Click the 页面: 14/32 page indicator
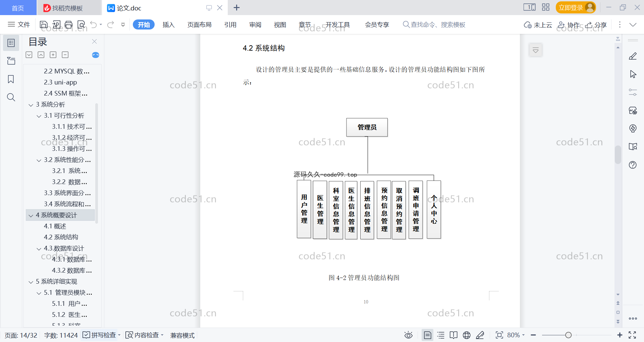The height and width of the screenshot is (342, 644). pyautogui.click(x=21, y=335)
